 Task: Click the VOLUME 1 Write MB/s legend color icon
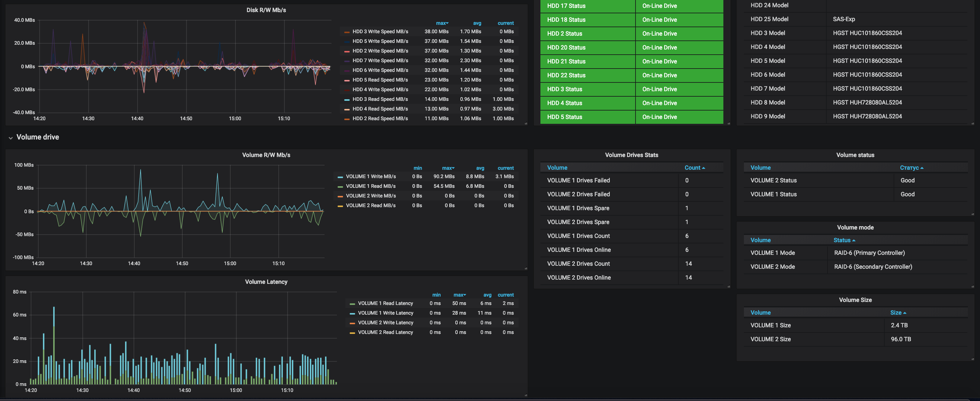[340, 177]
